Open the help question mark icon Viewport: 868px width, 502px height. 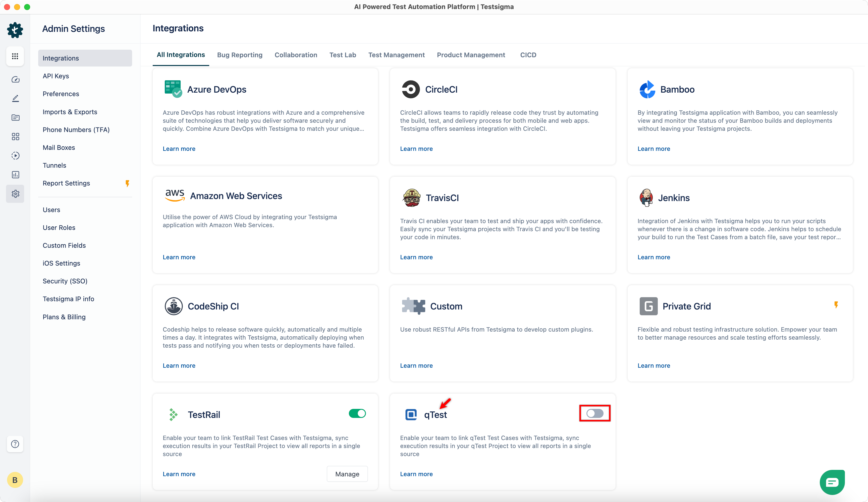coord(15,444)
